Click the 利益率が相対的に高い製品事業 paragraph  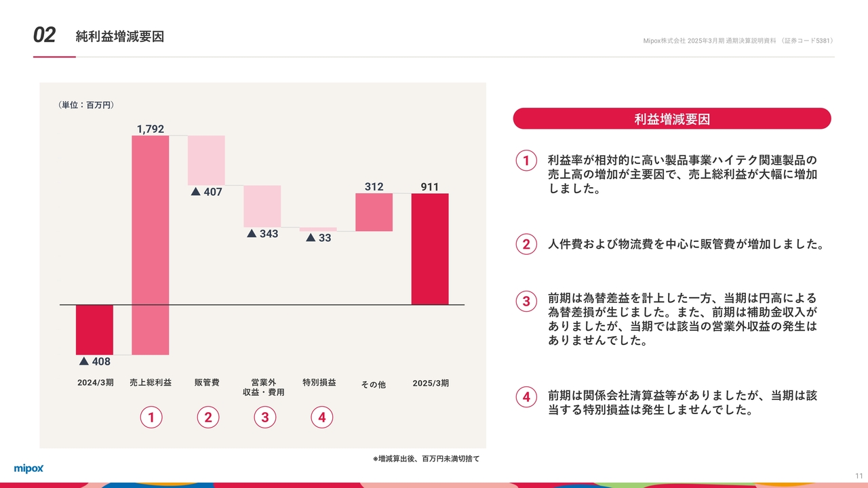pyautogui.click(x=682, y=175)
